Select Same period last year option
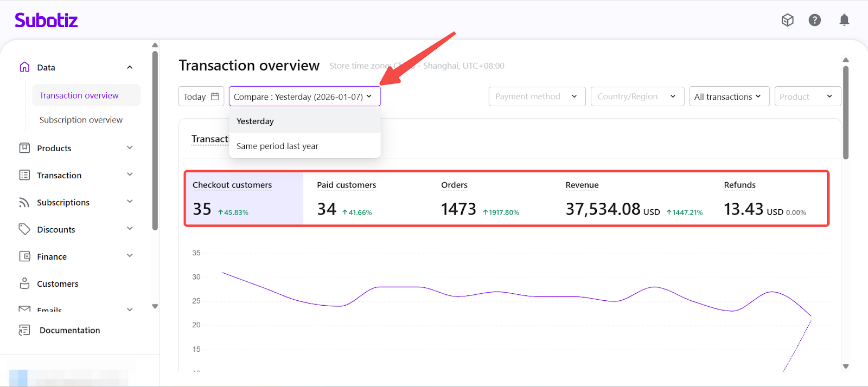 tap(277, 146)
